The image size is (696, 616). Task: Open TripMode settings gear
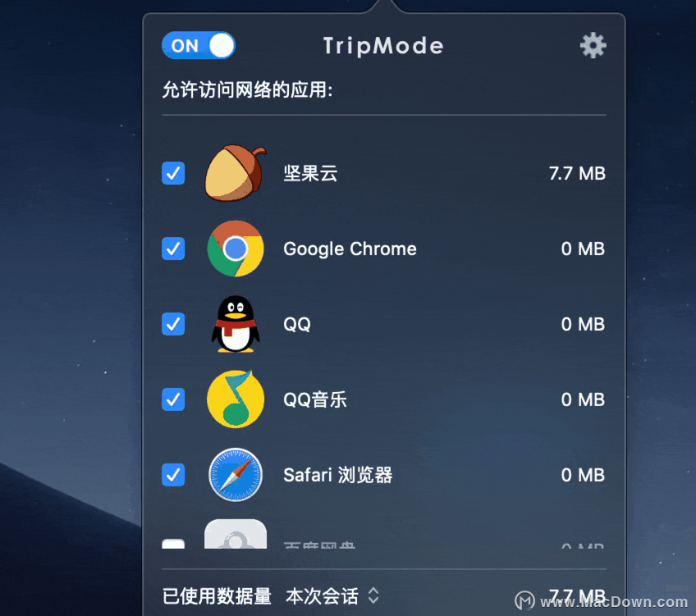click(593, 45)
